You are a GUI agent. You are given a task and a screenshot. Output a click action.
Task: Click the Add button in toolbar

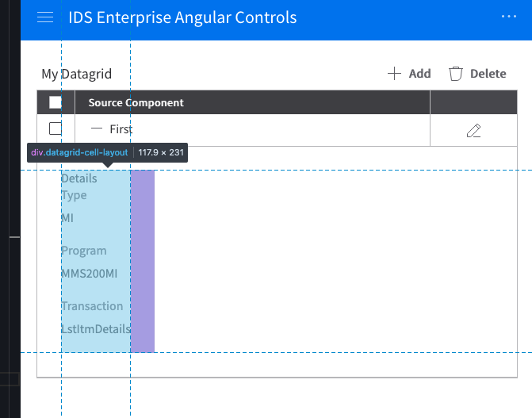[409, 74]
